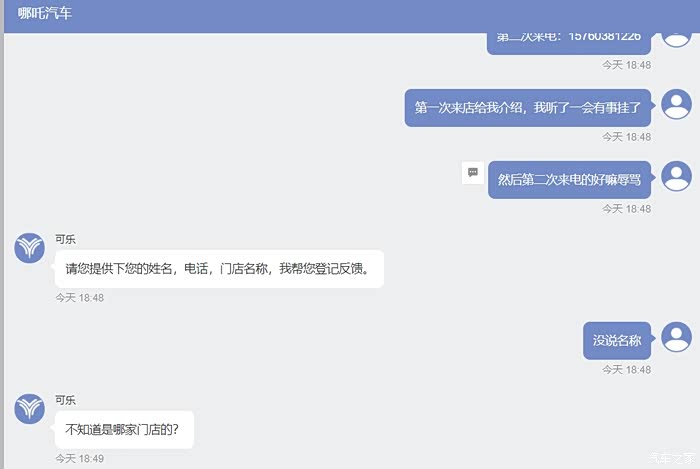Click timestamp below 第一次来店给我介绍 message
The image size is (700, 469).
(x=626, y=137)
